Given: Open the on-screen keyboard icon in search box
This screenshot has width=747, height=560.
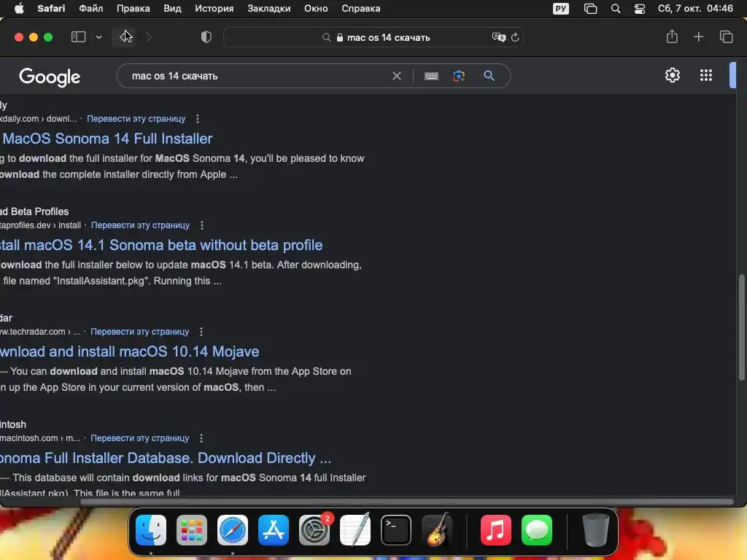Looking at the screenshot, I should coord(431,76).
